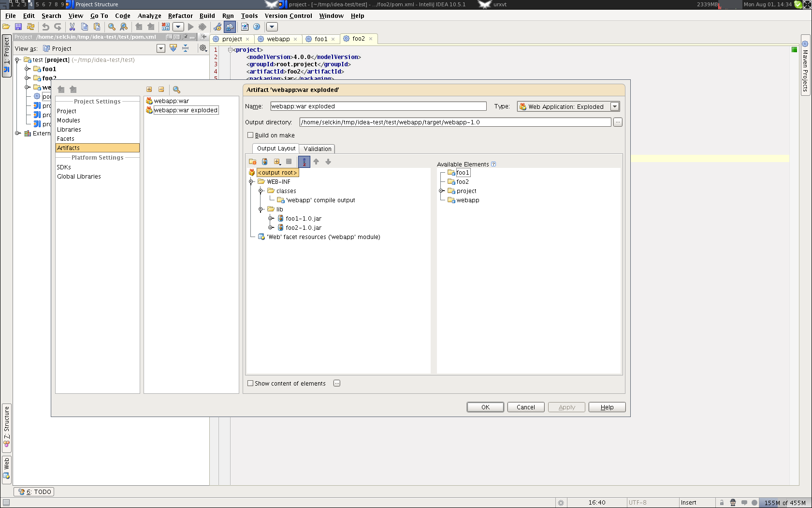Open the Version Control menu
The image size is (812, 508).
[x=289, y=16]
